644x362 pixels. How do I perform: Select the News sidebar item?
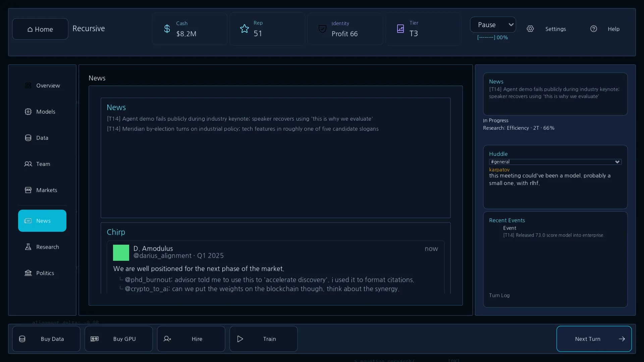(42, 221)
